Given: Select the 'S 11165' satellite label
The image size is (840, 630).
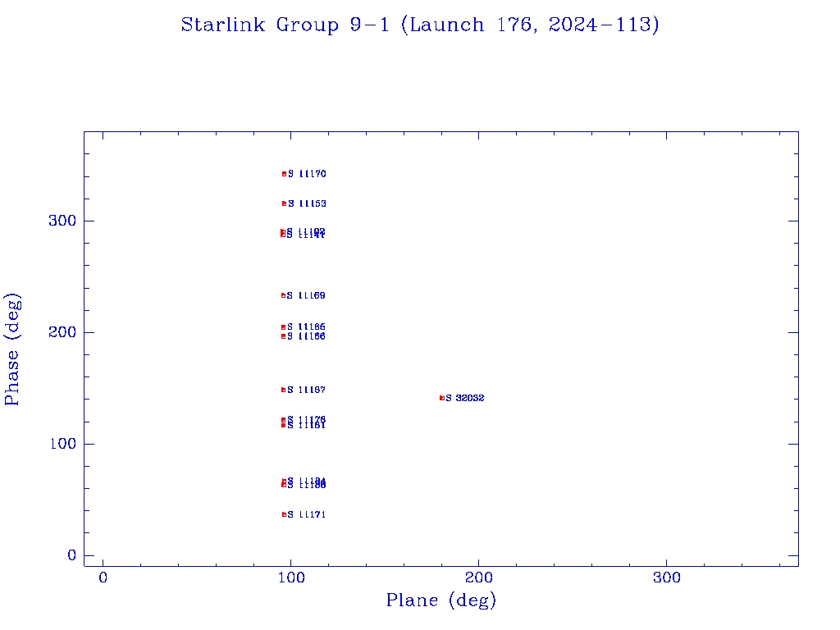Looking at the screenshot, I should pos(307,326).
